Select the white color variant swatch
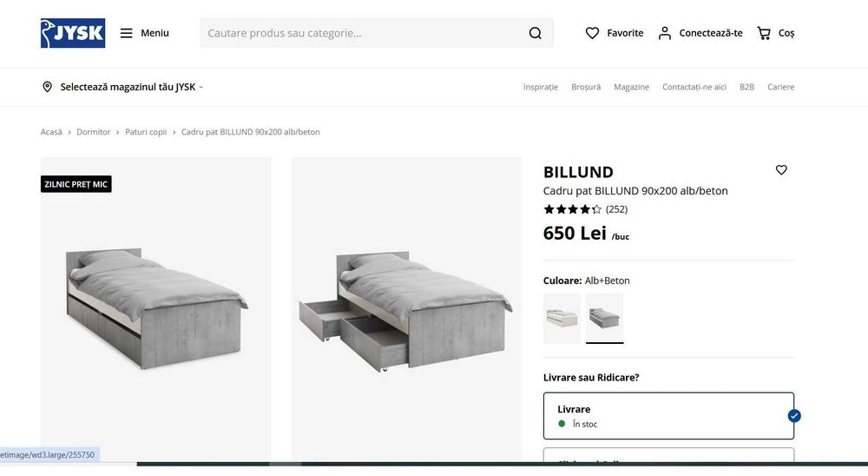The width and height of the screenshot is (868, 476). (562, 318)
